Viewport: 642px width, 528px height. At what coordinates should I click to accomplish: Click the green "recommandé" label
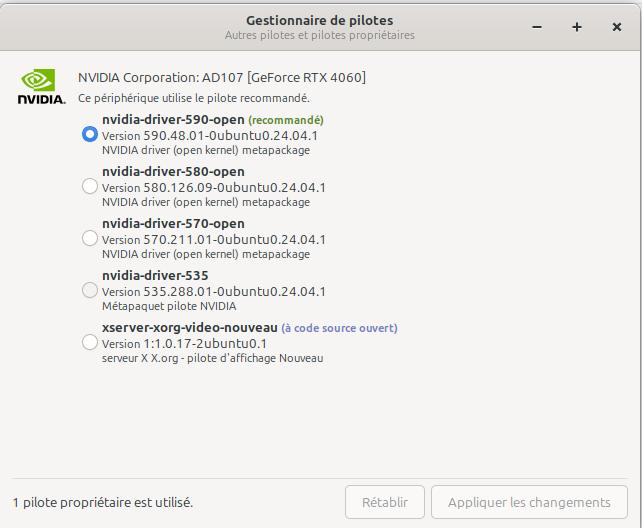tap(285, 120)
